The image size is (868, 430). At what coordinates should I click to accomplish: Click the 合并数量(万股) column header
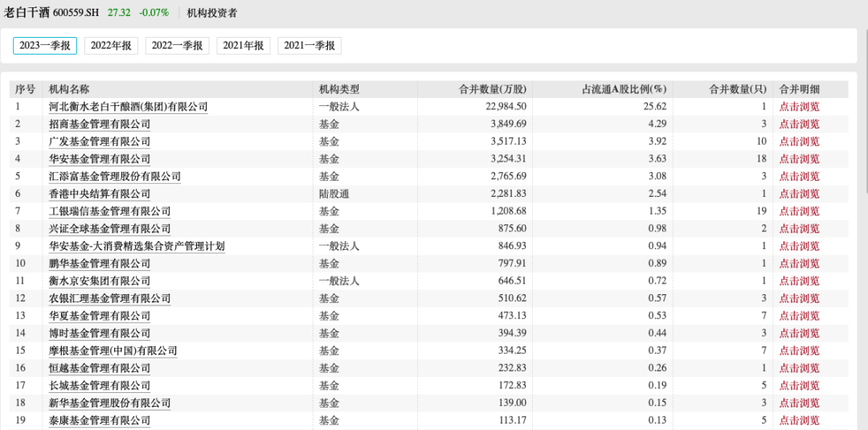point(493,89)
